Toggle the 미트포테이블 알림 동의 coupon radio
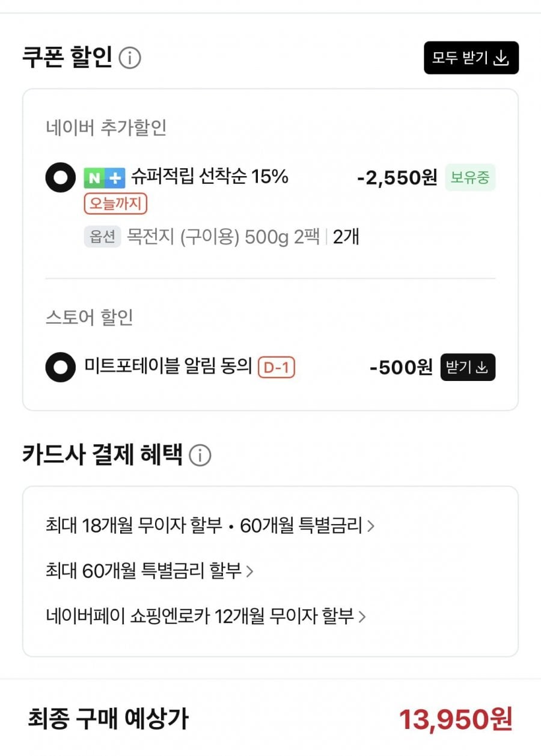The height and width of the screenshot is (756, 541). [61, 367]
